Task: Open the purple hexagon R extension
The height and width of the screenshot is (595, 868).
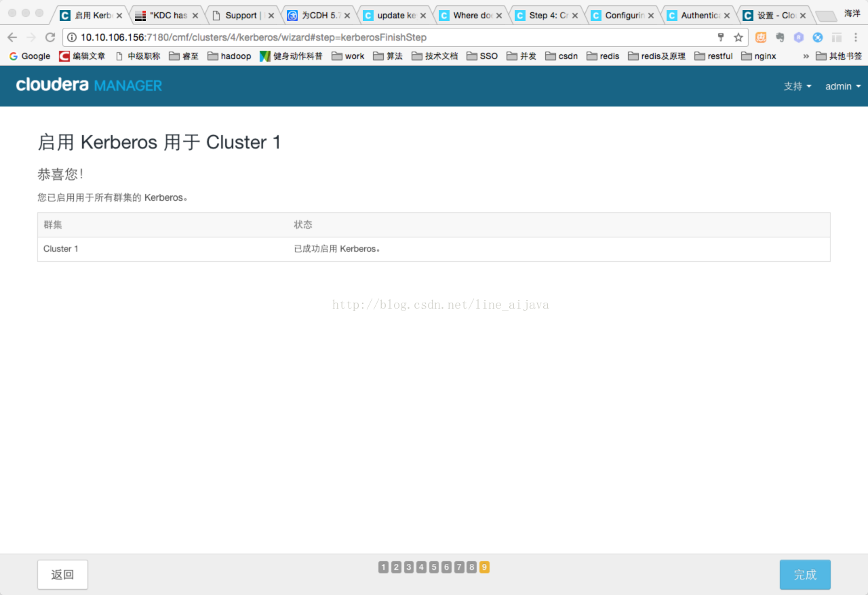Action: point(799,37)
